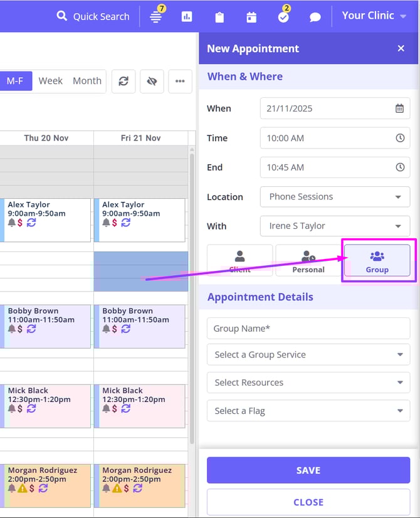Select the Group appointment type

[x=377, y=260]
